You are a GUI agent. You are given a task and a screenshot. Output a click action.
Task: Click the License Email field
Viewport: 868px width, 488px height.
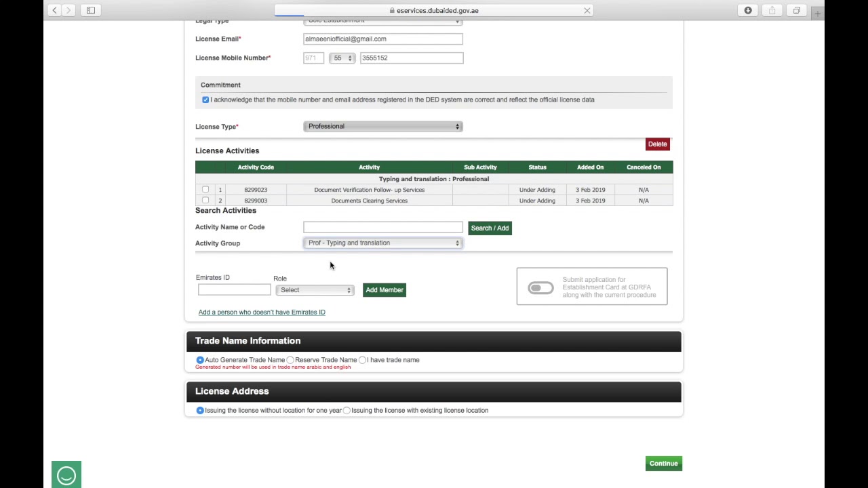pyautogui.click(x=383, y=39)
